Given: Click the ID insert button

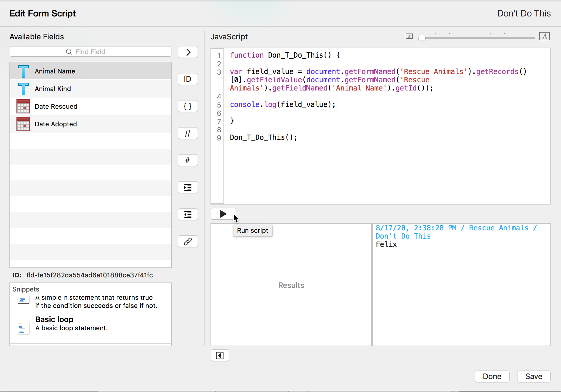Looking at the screenshot, I should [188, 79].
